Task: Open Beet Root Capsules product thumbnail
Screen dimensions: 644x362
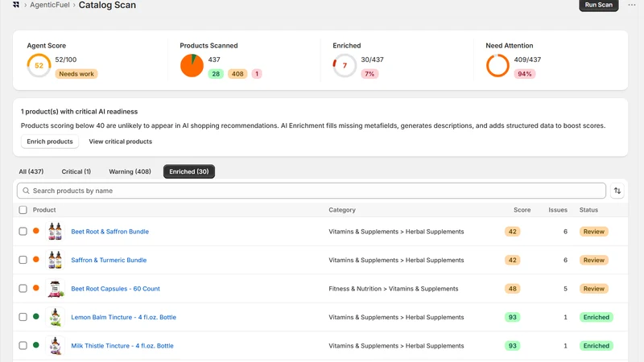Action: (55, 289)
